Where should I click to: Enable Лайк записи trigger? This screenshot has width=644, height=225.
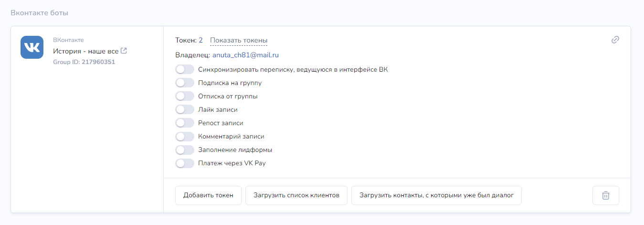click(185, 109)
